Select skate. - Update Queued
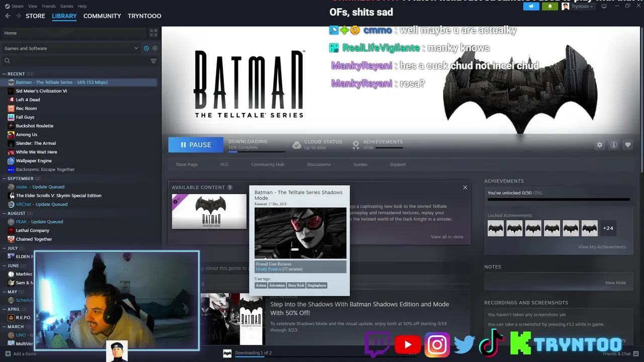644x362 pixels. point(40,187)
